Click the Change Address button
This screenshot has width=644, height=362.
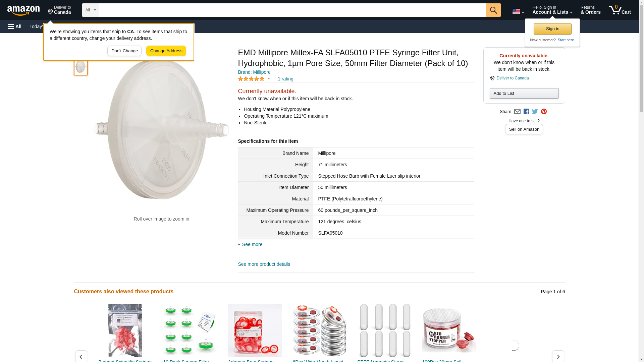[x=166, y=51]
